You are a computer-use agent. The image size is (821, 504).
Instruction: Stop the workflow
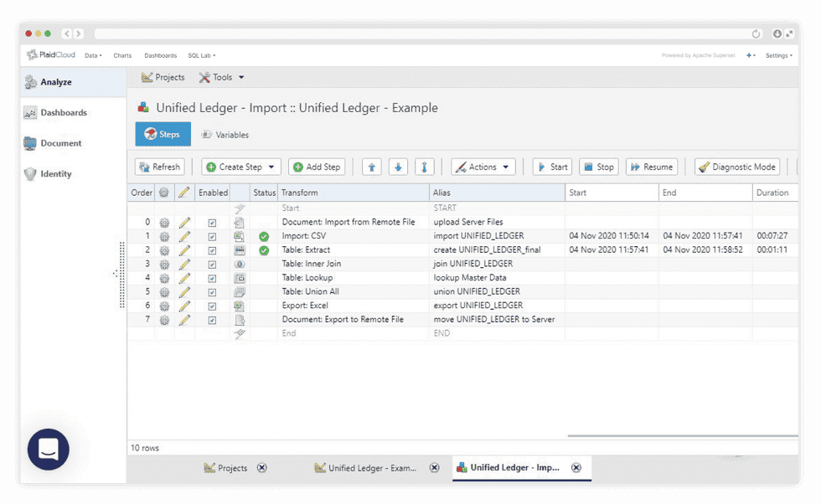coord(599,167)
